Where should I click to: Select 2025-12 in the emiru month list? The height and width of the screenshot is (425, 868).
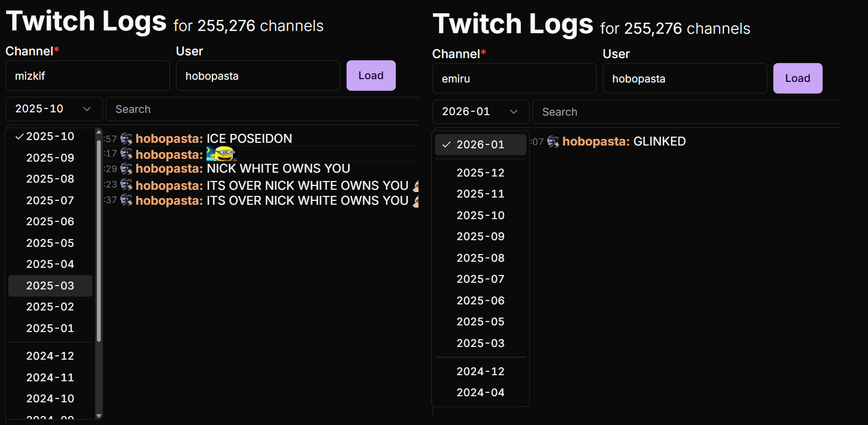(x=480, y=173)
